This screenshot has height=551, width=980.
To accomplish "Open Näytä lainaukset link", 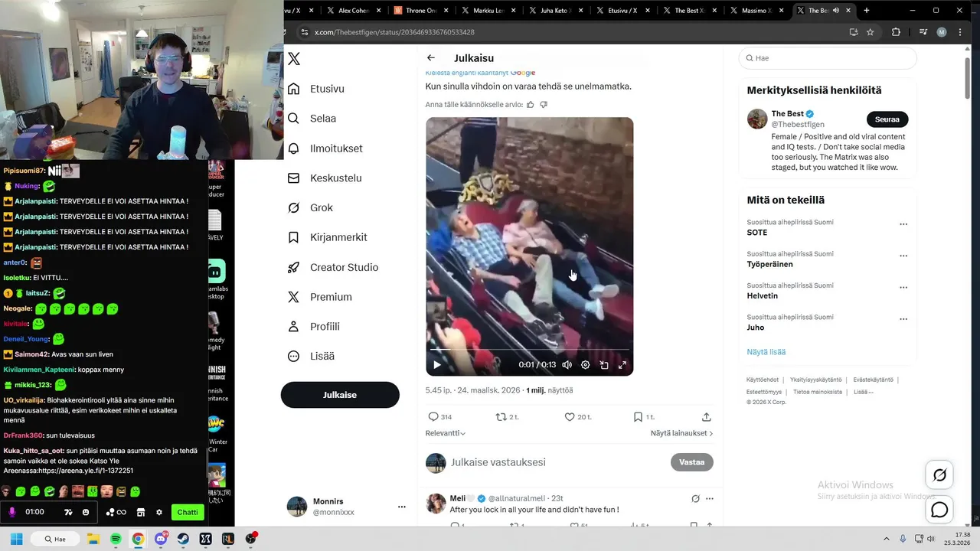I will click(x=681, y=433).
